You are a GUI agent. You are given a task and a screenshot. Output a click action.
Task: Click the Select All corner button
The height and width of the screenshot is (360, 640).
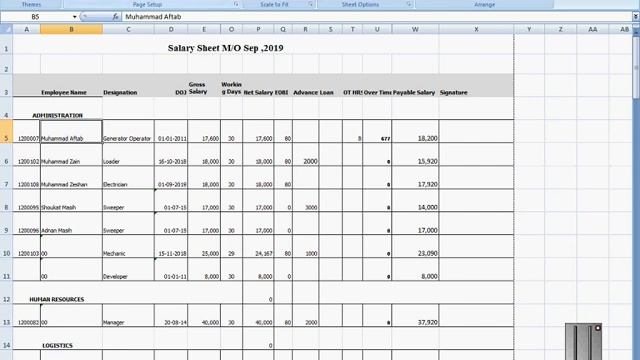coord(7,29)
